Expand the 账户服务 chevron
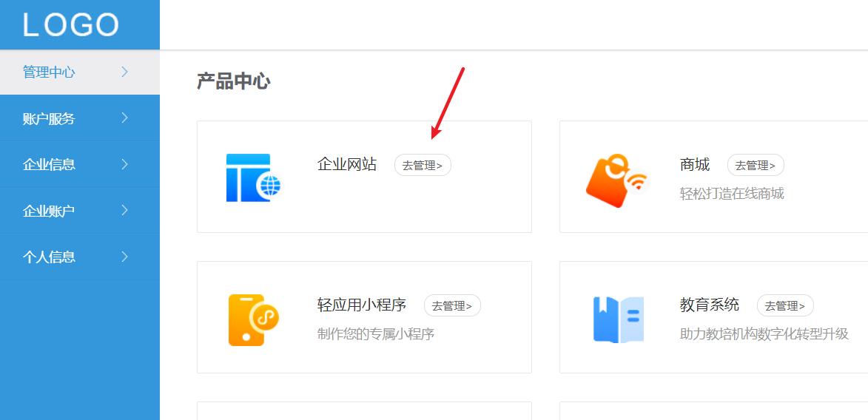The height and width of the screenshot is (420, 868). (x=124, y=118)
